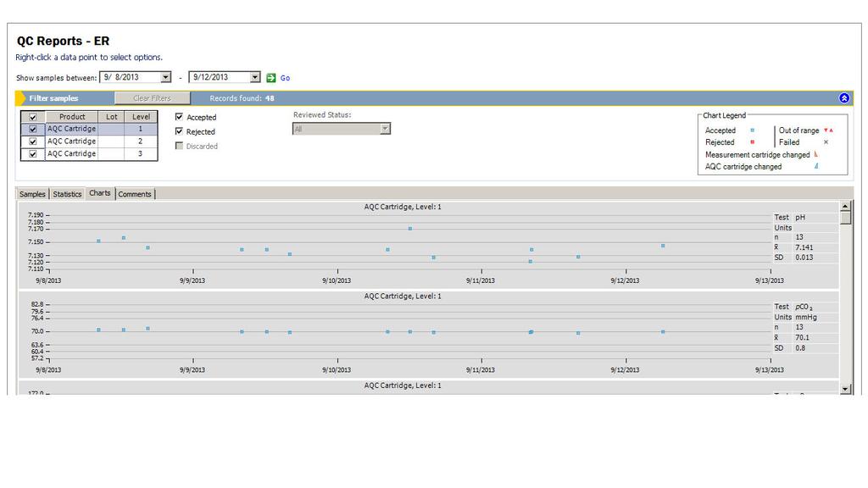Click the Accepted blue marker in Chart Legend

coord(753,130)
